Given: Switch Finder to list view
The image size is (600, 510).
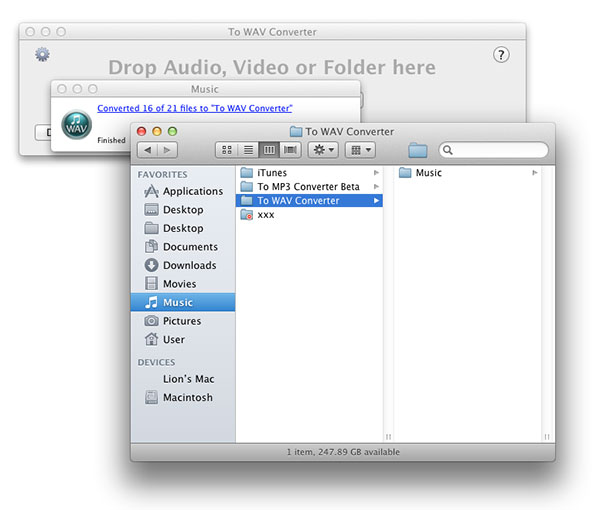Looking at the screenshot, I should 248,150.
